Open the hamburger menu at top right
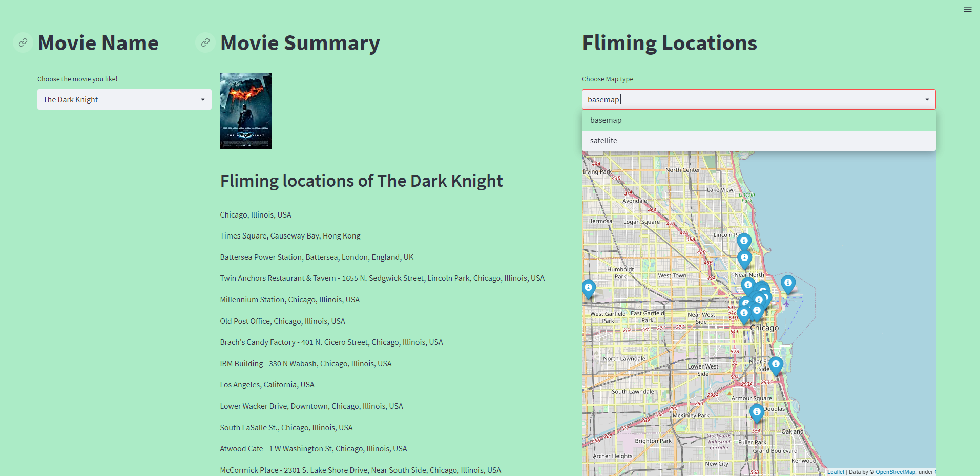 (967, 9)
